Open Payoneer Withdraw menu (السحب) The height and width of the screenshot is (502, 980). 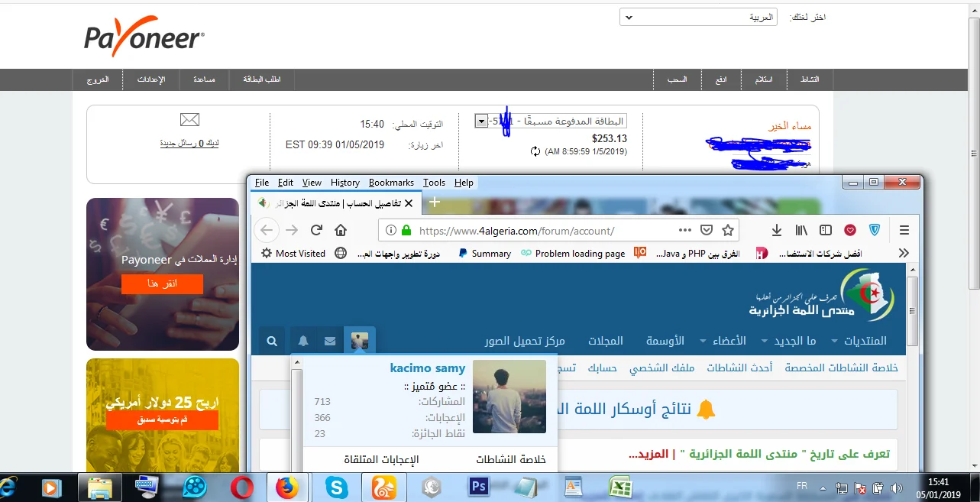click(678, 79)
